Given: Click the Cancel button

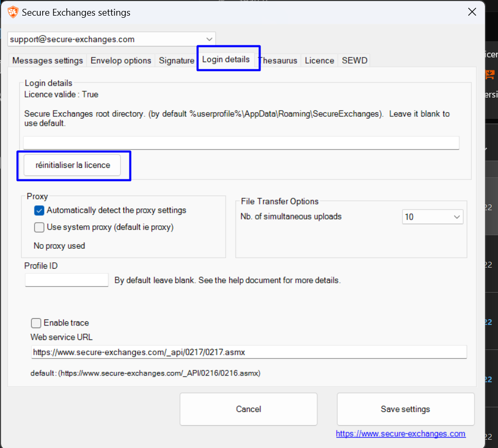Looking at the screenshot, I should [x=248, y=409].
